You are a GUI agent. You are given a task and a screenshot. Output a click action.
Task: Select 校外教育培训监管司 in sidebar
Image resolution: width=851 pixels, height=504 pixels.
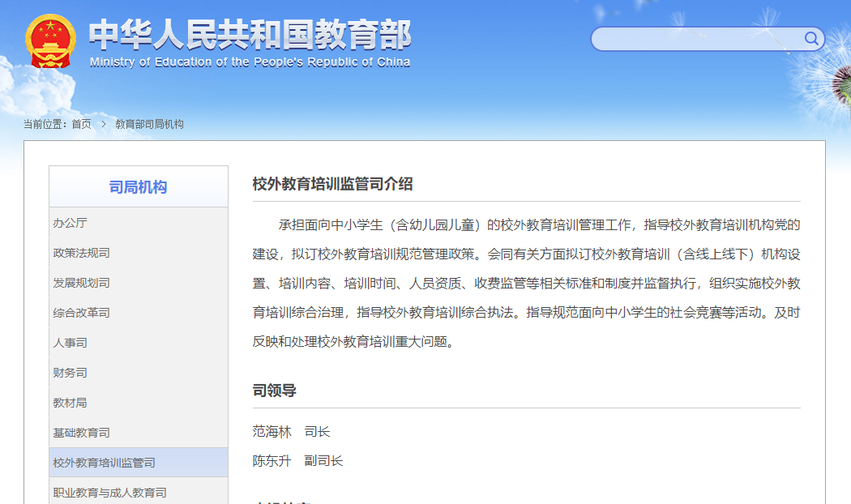tap(139, 463)
